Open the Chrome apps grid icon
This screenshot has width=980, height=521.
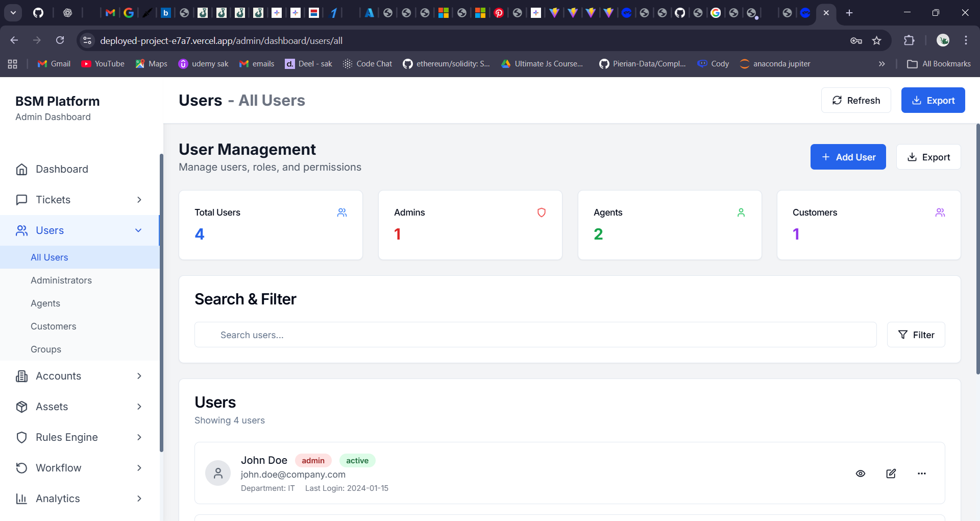13,64
